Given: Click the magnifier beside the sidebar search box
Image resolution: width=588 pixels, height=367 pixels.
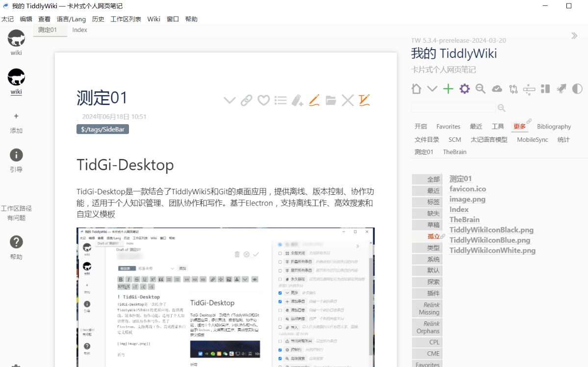Looking at the screenshot, I should (x=501, y=108).
